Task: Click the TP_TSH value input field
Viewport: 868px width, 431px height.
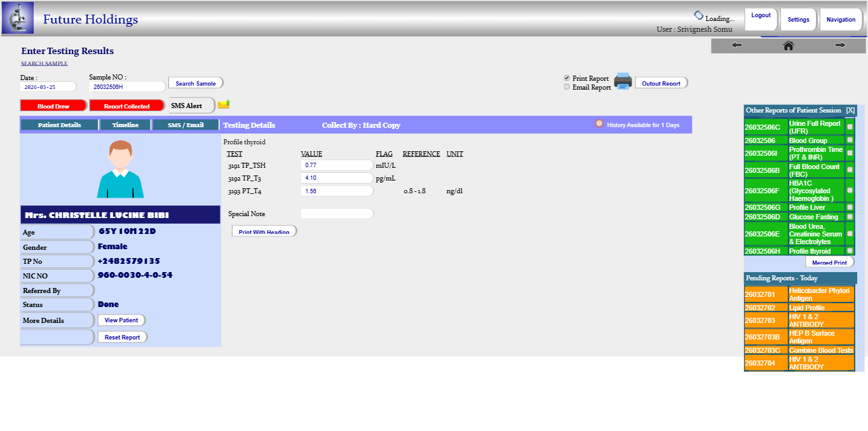Action: pos(336,165)
